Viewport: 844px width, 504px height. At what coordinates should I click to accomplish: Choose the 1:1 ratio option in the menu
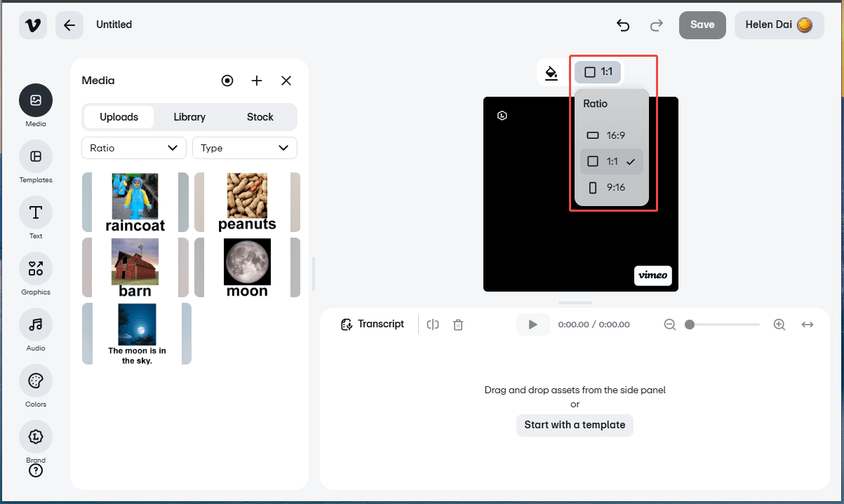(610, 161)
